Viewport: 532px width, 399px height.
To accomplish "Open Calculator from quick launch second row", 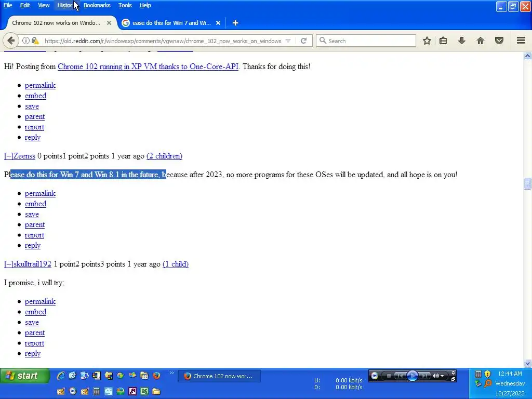I will point(96,392).
